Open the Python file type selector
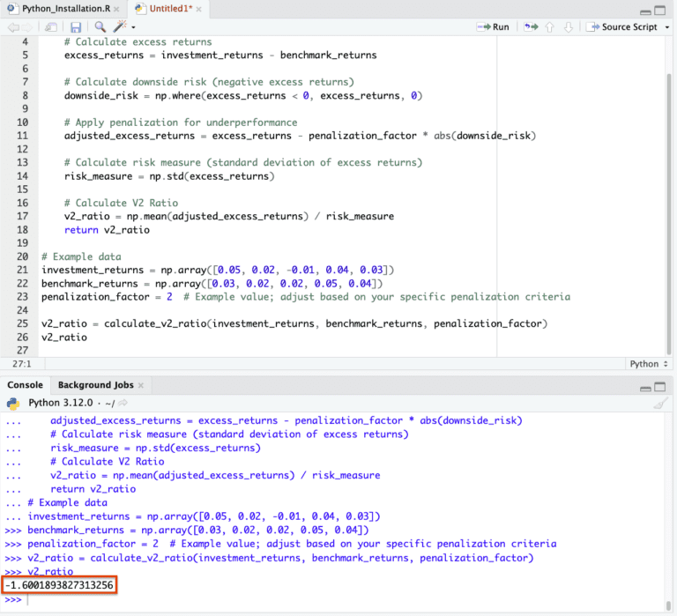 pos(649,364)
